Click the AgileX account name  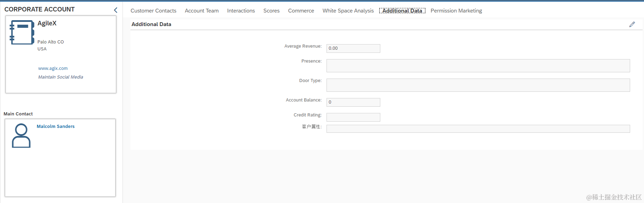click(x=47, y=23)
